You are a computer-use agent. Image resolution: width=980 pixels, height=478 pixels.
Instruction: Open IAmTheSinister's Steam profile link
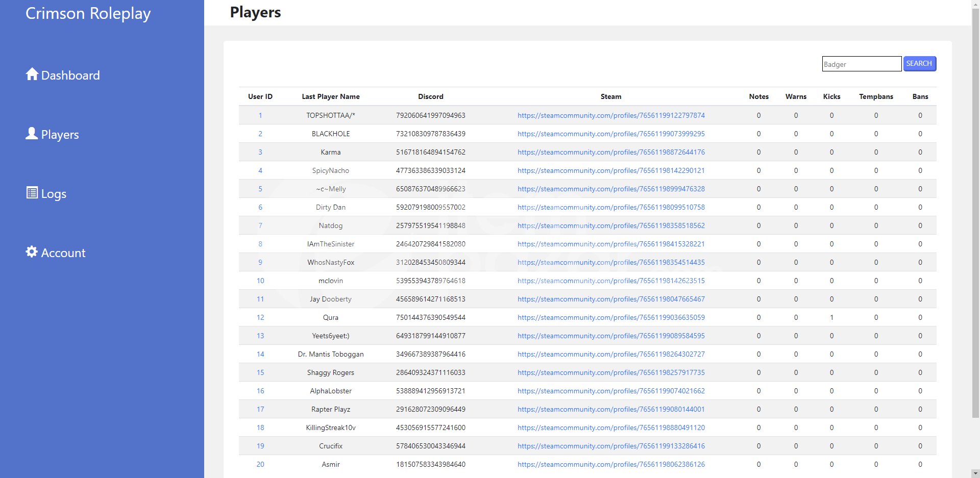coord(611,244)
